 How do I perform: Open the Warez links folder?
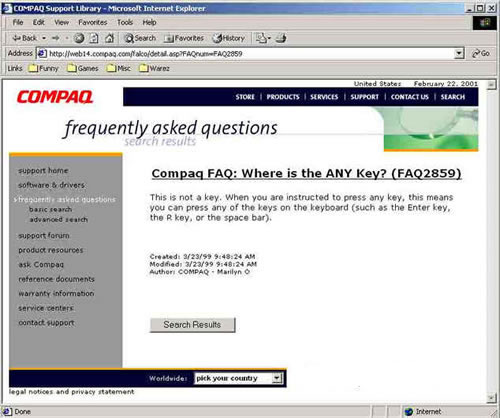154,68
